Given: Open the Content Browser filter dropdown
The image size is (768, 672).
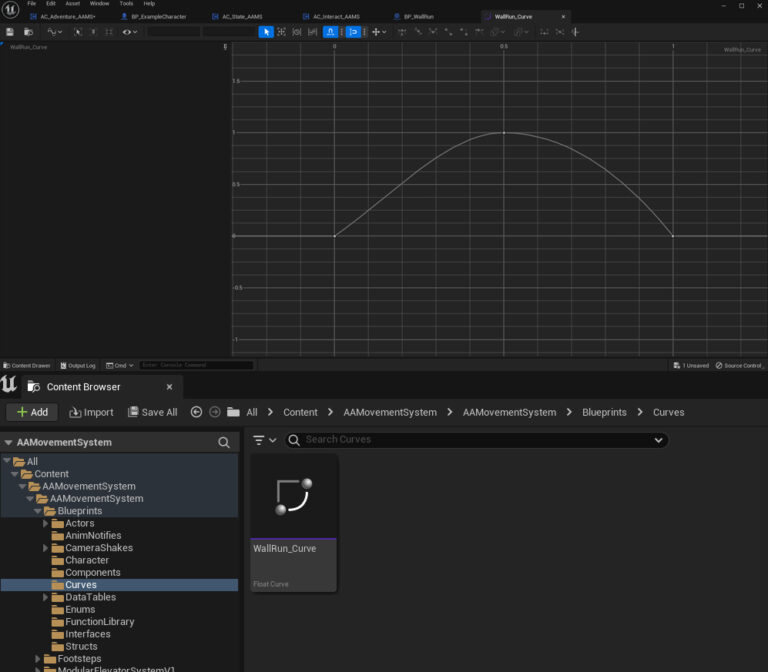Looking at the screenshot, I should tap(265, 440).
